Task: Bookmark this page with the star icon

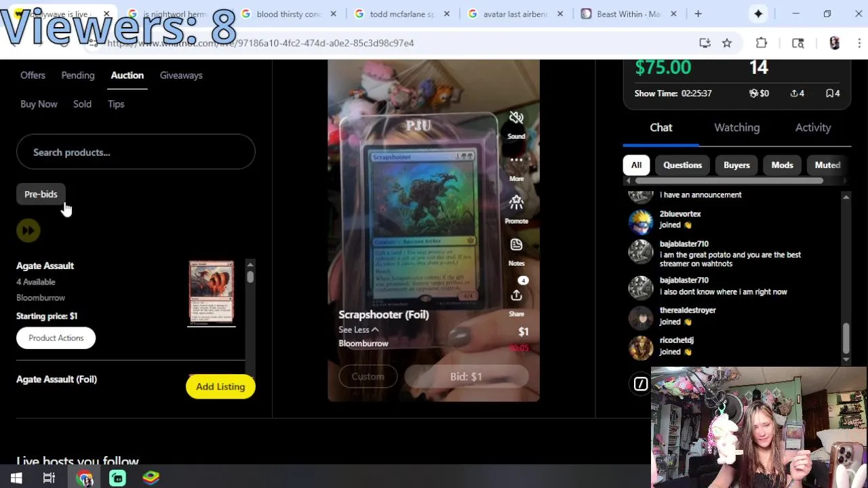Action: (x=727, y=43)
